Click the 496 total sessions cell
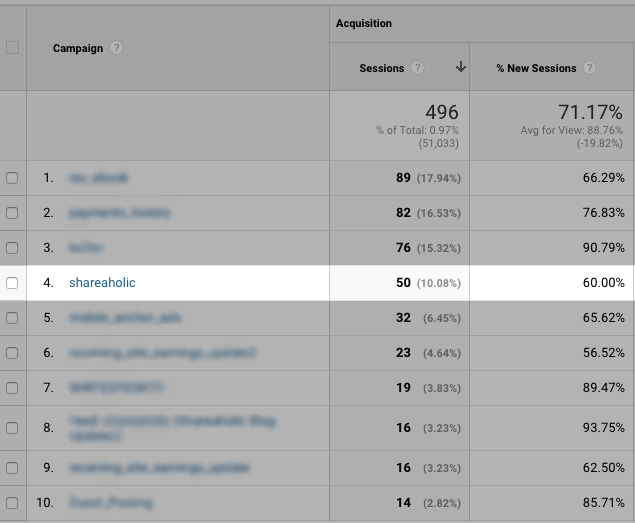The width and height of the screenshot is (635, 523). (x=440, y=113)
